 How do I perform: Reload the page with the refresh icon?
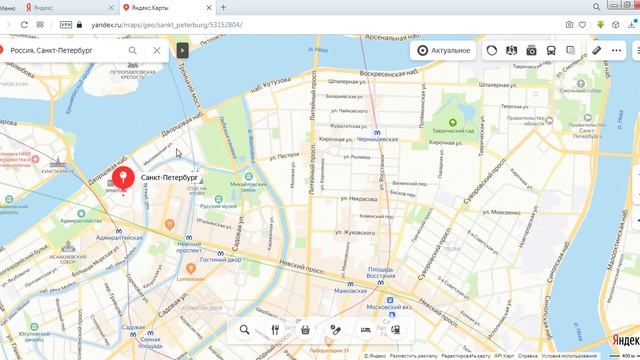(24, 25)
